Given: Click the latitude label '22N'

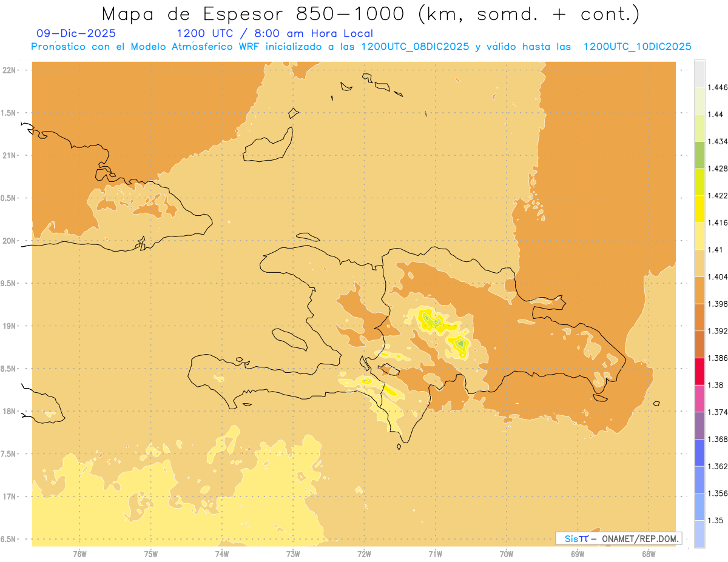Looking at the screenshot, I should tap(9, 70).
